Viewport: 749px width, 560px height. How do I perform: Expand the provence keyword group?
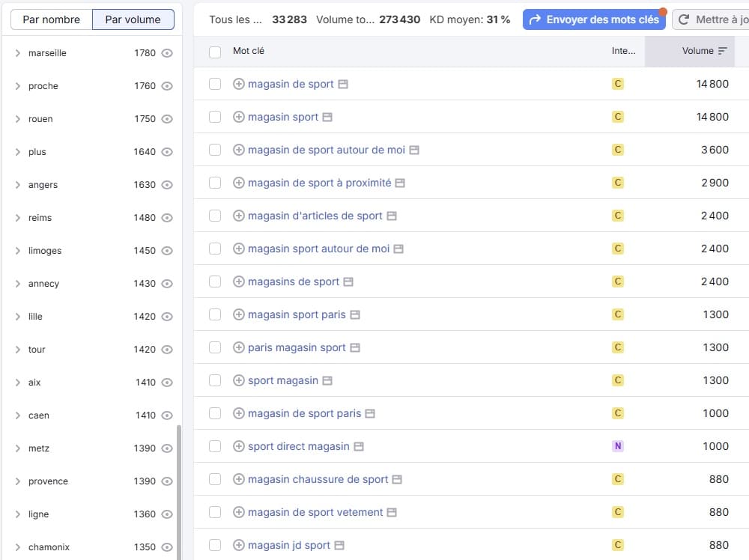click(17, 481)
